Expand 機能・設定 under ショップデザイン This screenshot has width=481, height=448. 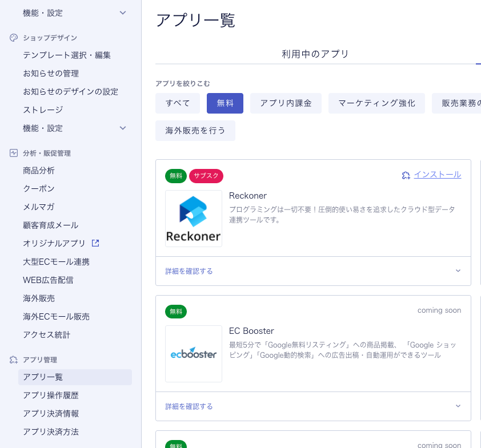123,128
